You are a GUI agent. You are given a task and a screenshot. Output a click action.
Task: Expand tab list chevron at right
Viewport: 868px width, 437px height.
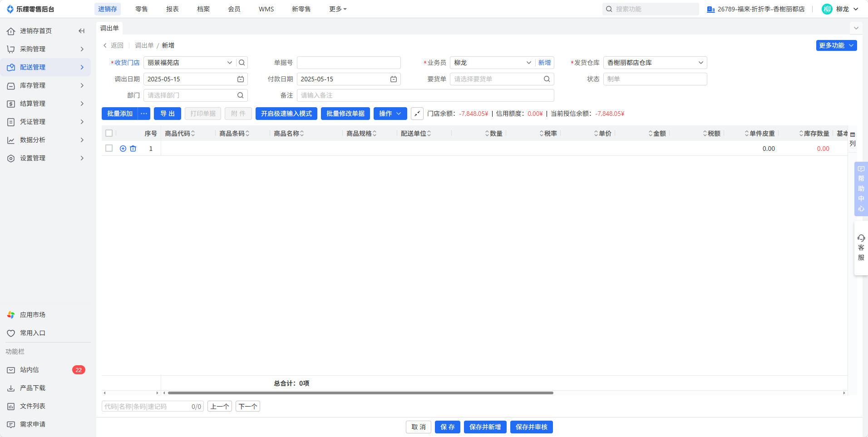coord(856,28)
